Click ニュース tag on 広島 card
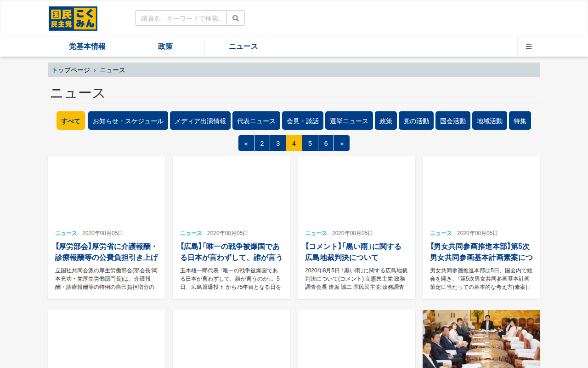 191,233
